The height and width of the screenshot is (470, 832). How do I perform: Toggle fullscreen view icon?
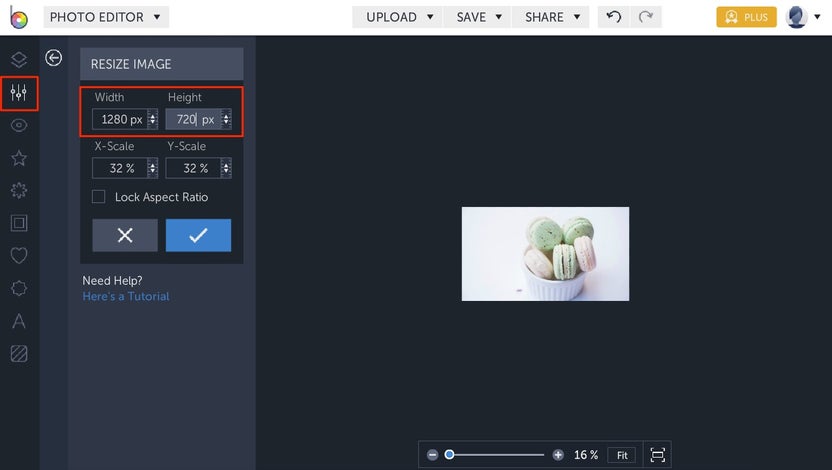pos(657,455)
